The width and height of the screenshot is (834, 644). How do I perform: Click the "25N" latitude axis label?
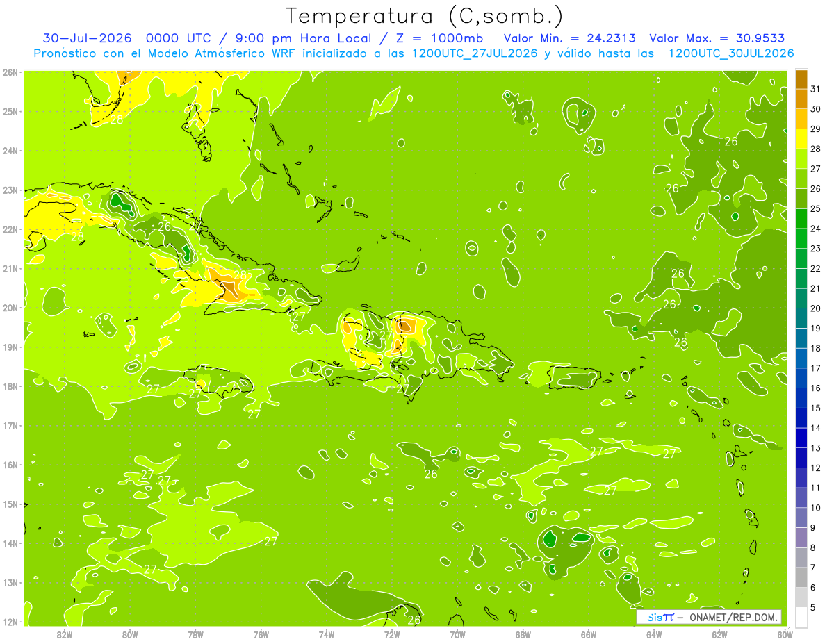(10, 111)
